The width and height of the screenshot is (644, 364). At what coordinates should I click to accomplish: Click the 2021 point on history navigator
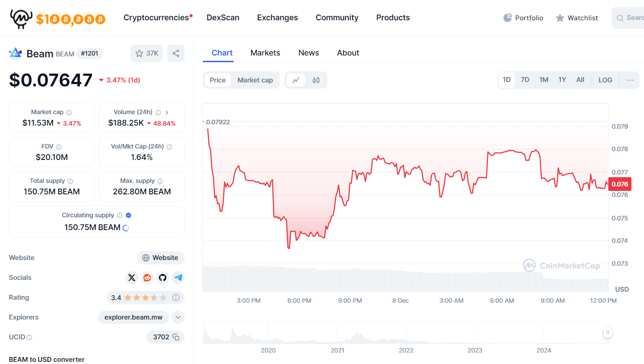pyautogui.click(x=338, y=350)
